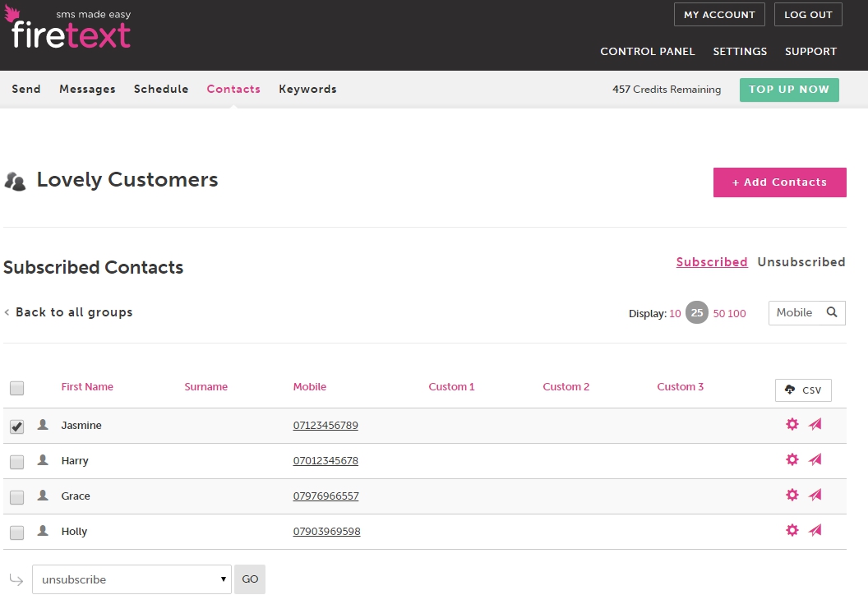Display 10 contacts per page
This screenshot has width=868, height=595.
click(x=675, y=313)
